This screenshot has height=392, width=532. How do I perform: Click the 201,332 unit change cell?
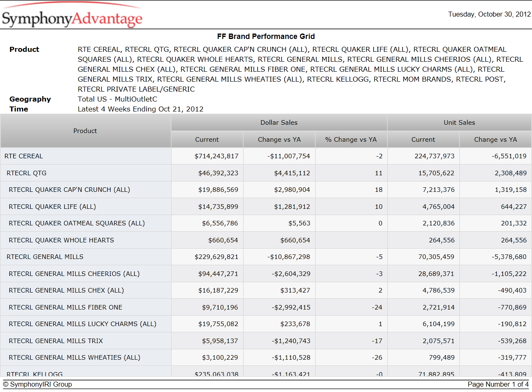tap(496, 223)
